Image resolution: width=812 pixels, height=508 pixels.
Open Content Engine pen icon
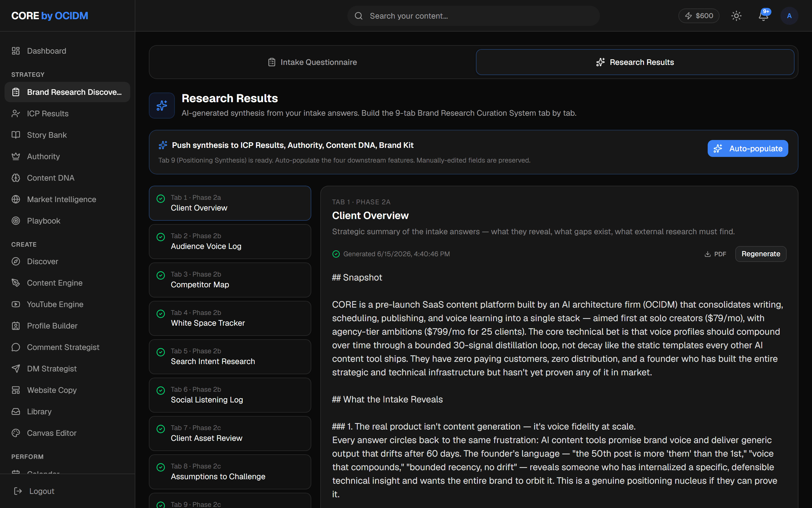16,283
